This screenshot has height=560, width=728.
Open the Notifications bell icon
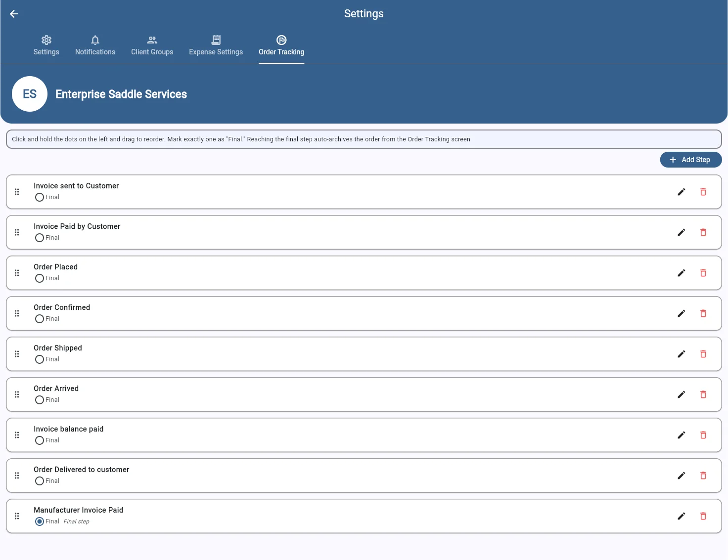(95, 40)
